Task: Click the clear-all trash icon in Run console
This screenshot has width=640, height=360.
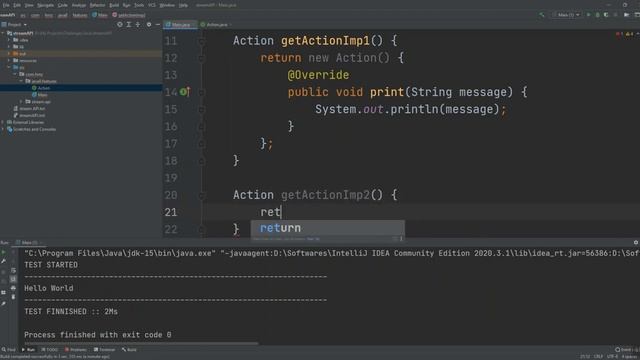Action: (x=13, y=297)
